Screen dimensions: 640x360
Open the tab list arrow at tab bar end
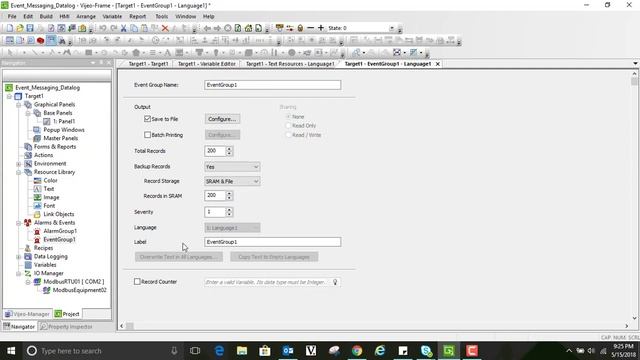point(635,64)
